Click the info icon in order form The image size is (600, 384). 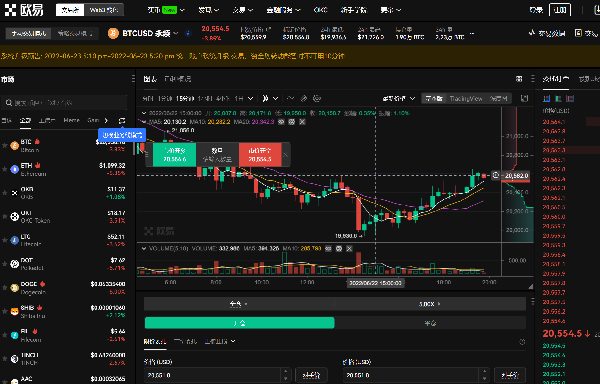click(522, 342)
